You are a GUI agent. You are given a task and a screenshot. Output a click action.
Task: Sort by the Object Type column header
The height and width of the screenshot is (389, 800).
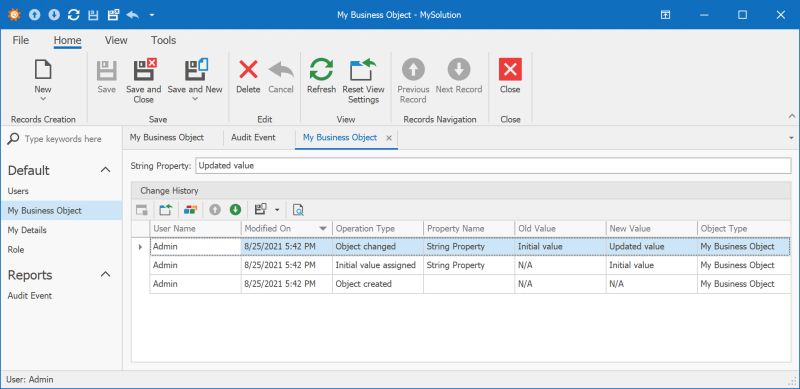[744, 229]
